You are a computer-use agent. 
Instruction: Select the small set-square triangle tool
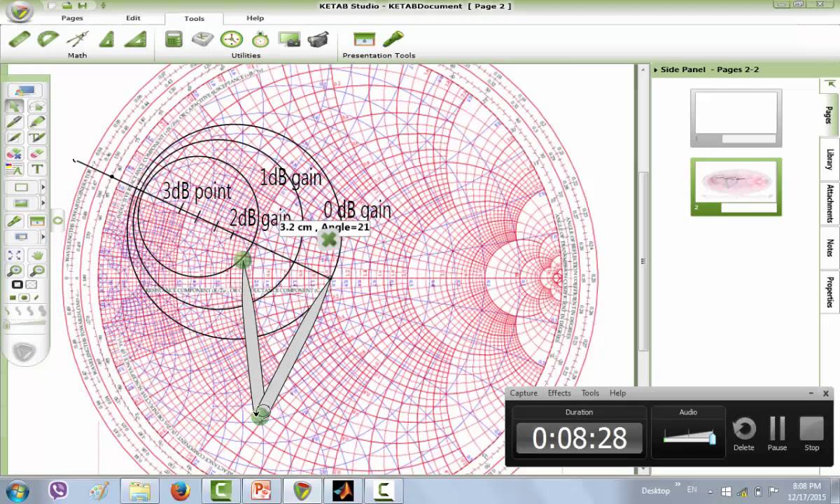tap(106, 39)
